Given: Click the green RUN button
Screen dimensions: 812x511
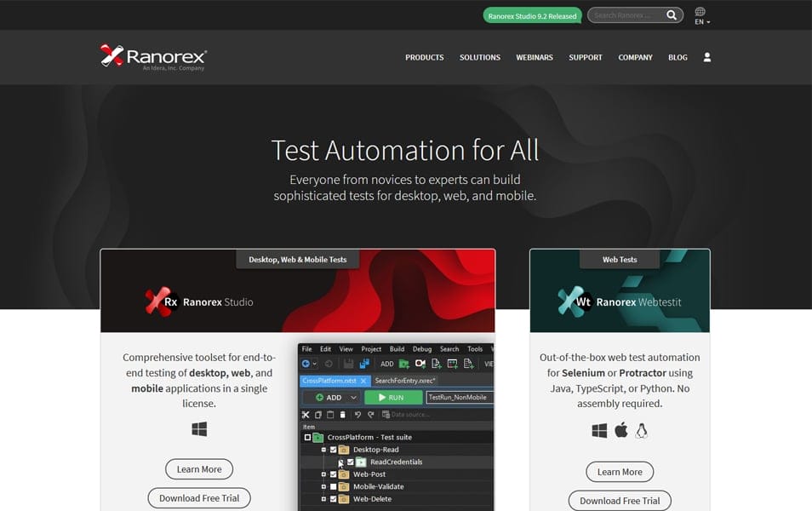Looking at the screenshot, I should 393,398.
